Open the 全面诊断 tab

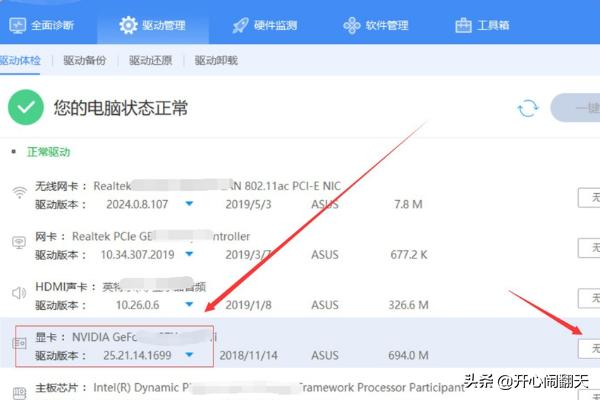41,25
